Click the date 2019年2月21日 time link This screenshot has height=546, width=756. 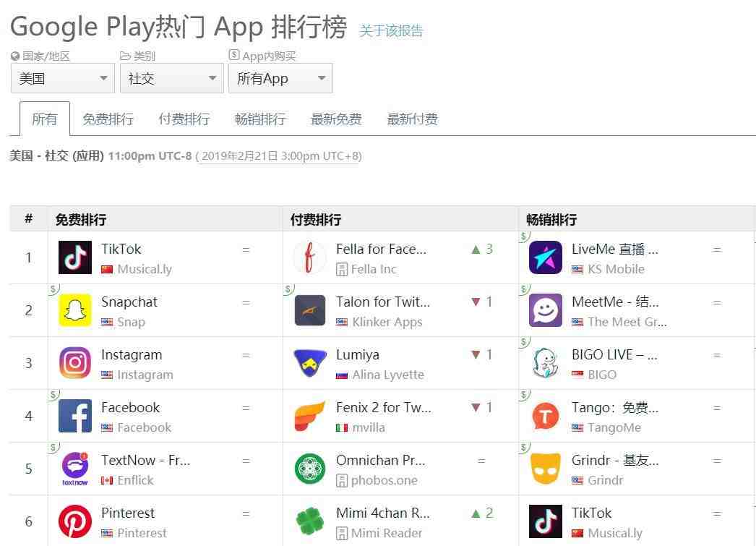point(280,156)
